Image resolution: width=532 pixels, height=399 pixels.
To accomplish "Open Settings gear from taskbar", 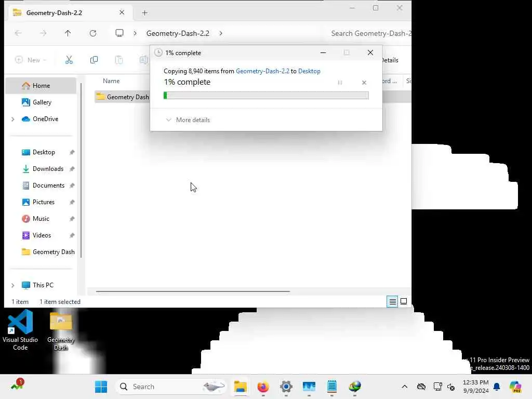I will [286, 387].
